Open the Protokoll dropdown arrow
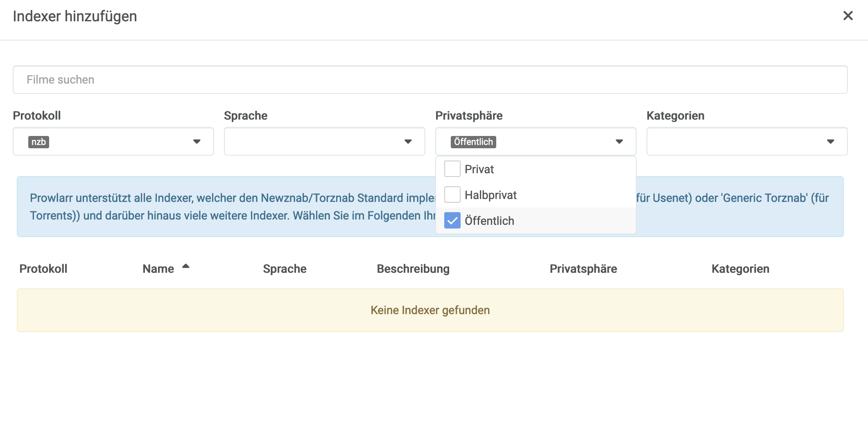The height and width of the screenshot is (421, 868). coord(197,142)
